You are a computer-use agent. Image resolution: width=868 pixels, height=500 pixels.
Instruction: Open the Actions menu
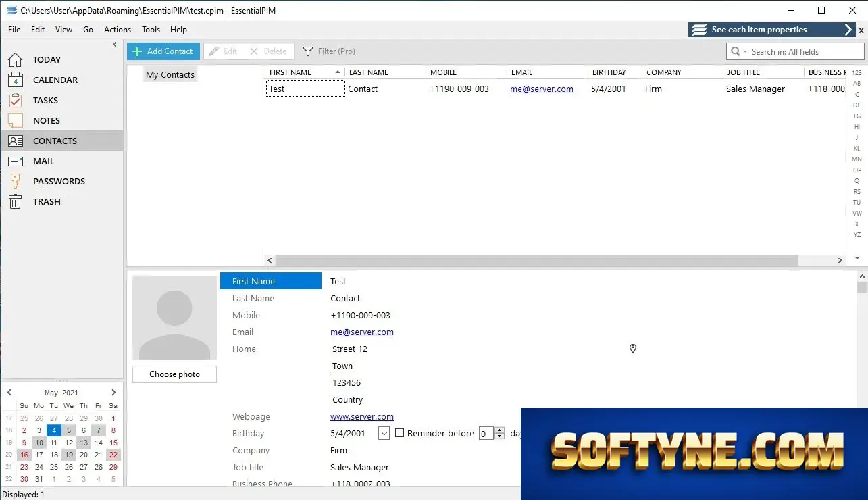pos(118,30)
